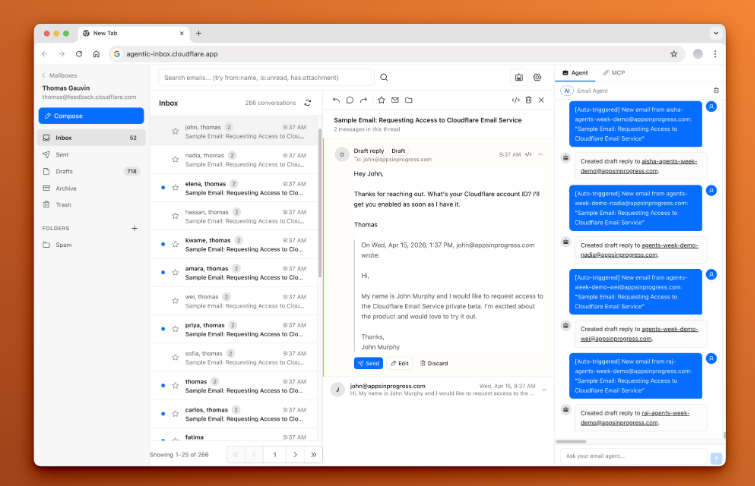
Task: Send the draft reply to John
Action: point(367,363)
